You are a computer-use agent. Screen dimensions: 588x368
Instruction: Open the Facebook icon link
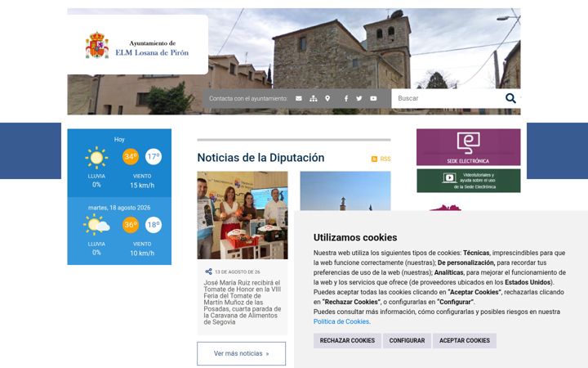[x=346, y=98]
